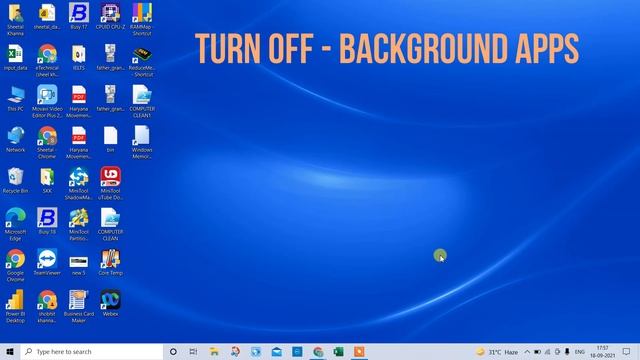Select the COMPUTER CLEAN1 script file
Screen dimensions: 640x360
pyautogui.click(x=142, y=95)
